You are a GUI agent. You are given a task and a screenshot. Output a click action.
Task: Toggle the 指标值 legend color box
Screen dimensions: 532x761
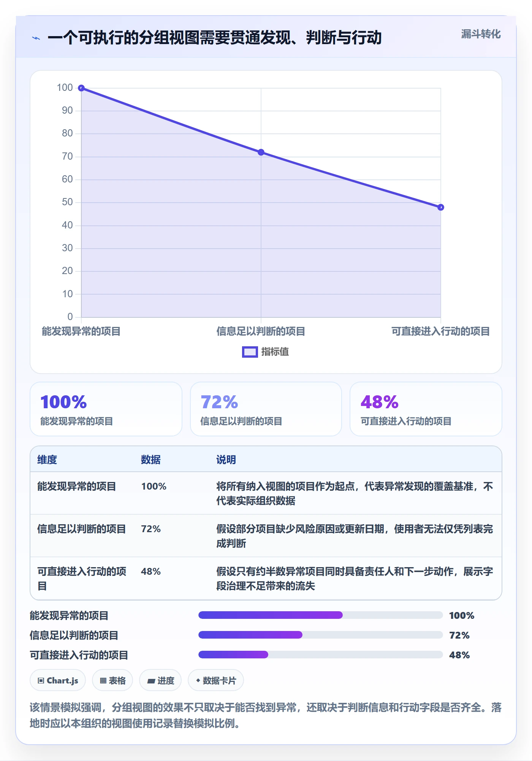[x=250, y=352]
